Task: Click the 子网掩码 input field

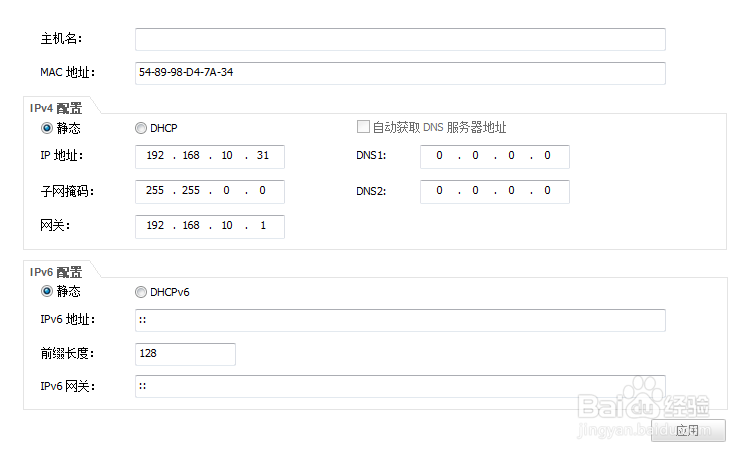Action: (x=210, y=191)
